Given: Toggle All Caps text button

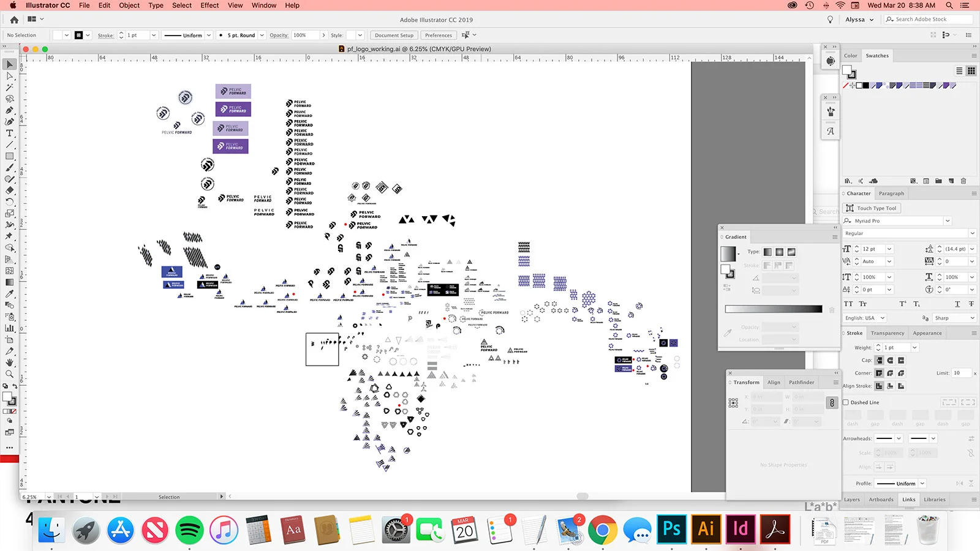Looking at the screenshot, I should (x=848, y=304).
